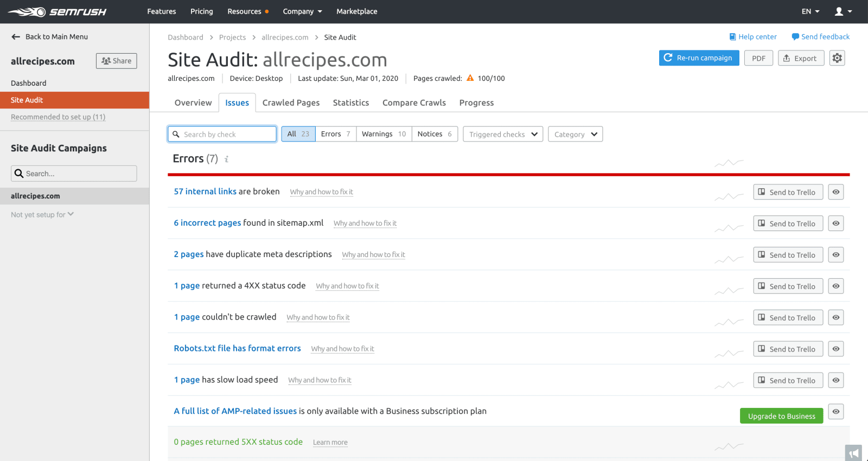This screenshot has width=868, height=461.
Task: Expand the EN language selector
Action: click(810, 11)
